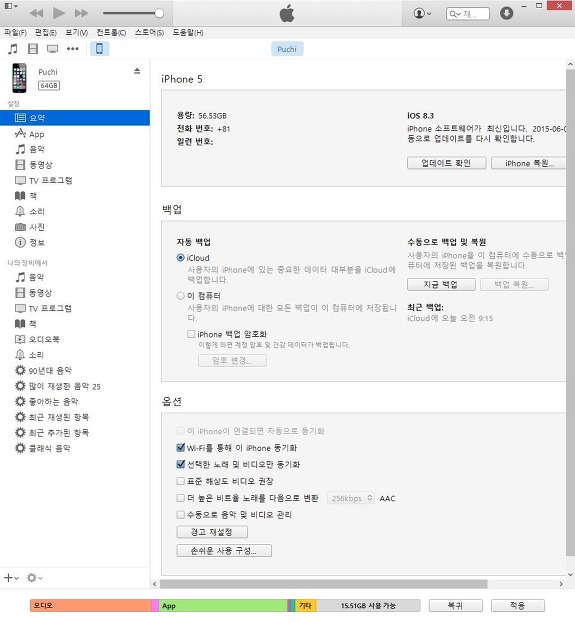Click 손쉬운 사용 구성 button
Image resolution: width=575 pixels, height=622 pixels.
[x=224, y=551]
